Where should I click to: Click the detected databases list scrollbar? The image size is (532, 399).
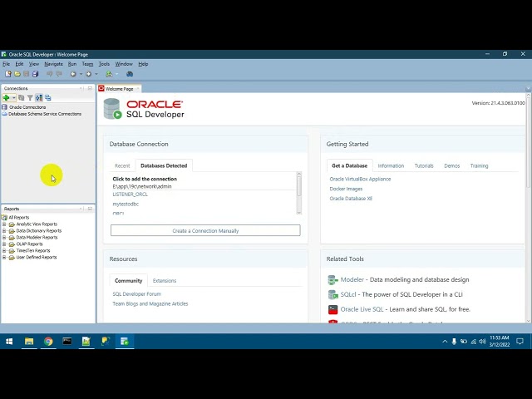tap(299, 194)
